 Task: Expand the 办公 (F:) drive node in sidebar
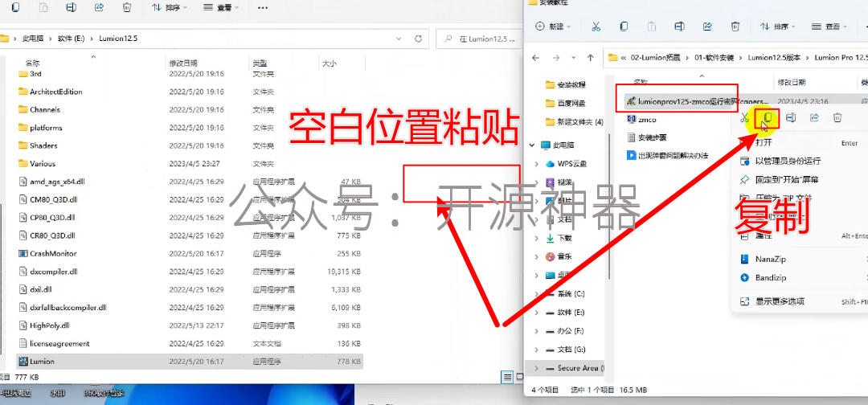536,331
